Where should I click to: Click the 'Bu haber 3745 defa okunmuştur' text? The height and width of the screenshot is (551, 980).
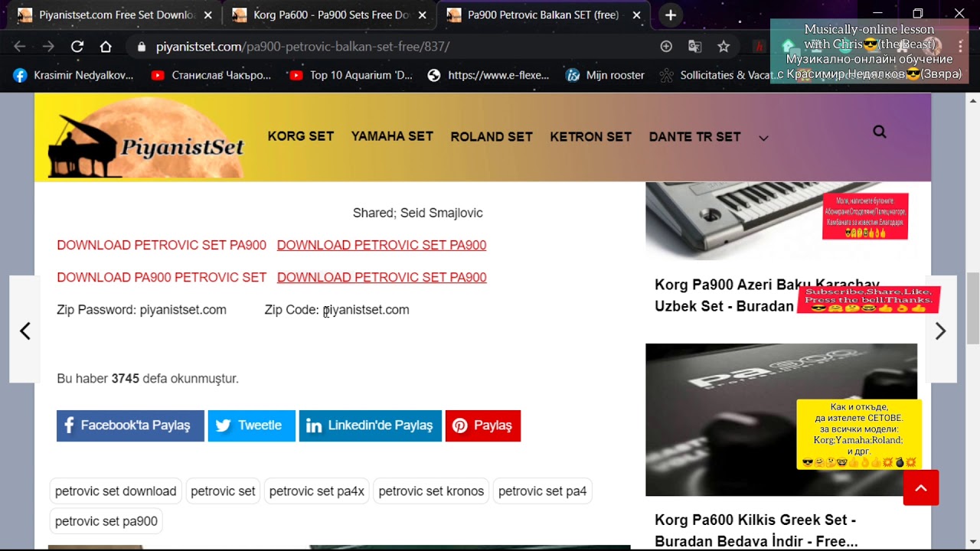(148, 378)
